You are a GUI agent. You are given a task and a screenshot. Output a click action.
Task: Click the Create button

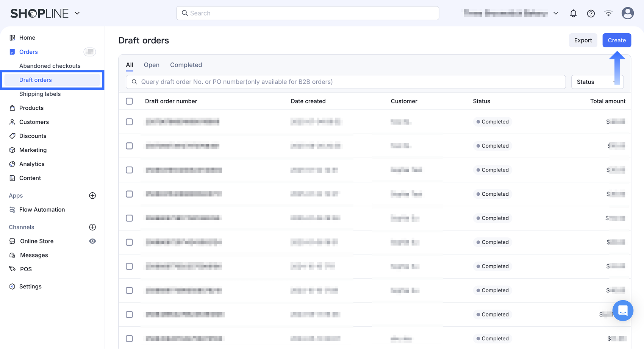pyautogui.click(x=617, y=40)
